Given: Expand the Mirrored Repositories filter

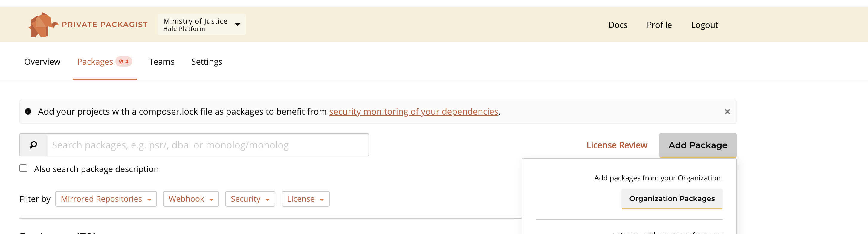Looking at the screenshot, I should [106, 199].
